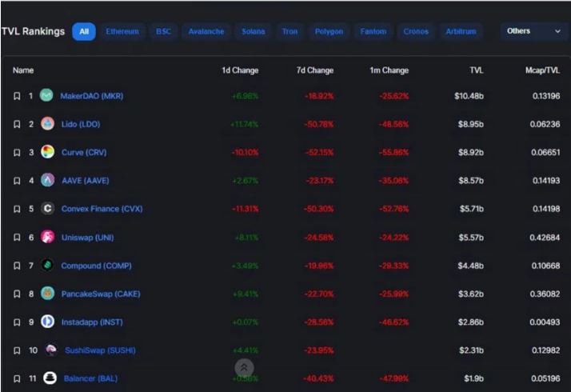Bookmark the Convex Finance row
Image resolution: width=571 pixels, height=392 pixels.
tap(17, 209)
